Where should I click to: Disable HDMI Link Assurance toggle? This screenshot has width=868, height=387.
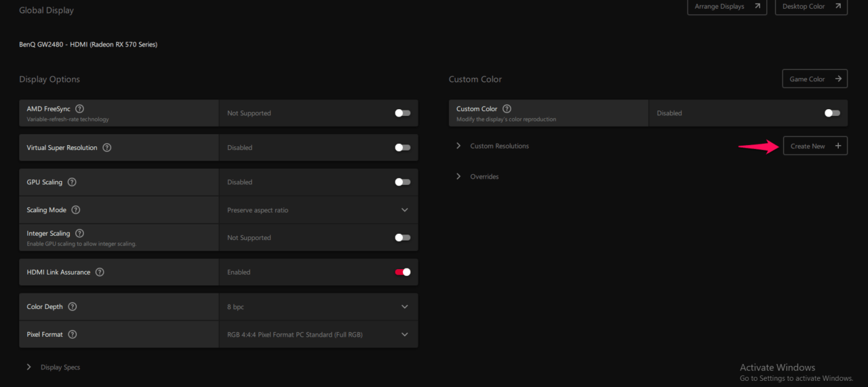tap(403, 272)
